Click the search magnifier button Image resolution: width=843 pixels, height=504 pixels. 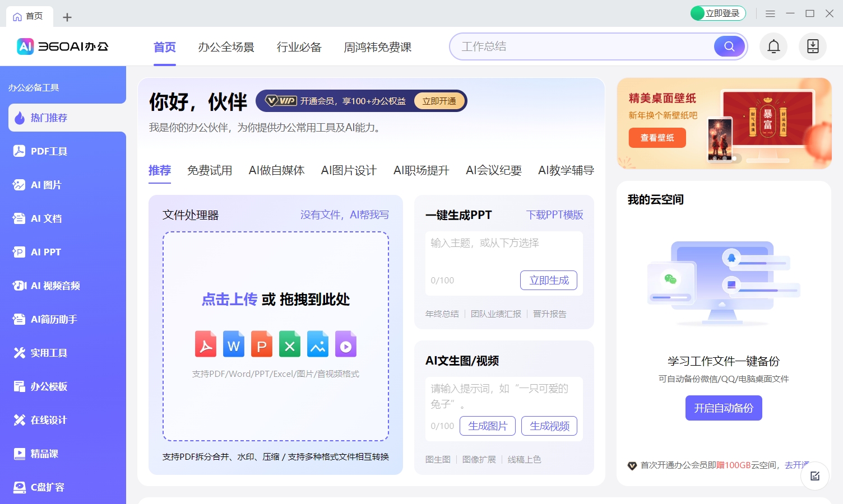coord(729,46)
